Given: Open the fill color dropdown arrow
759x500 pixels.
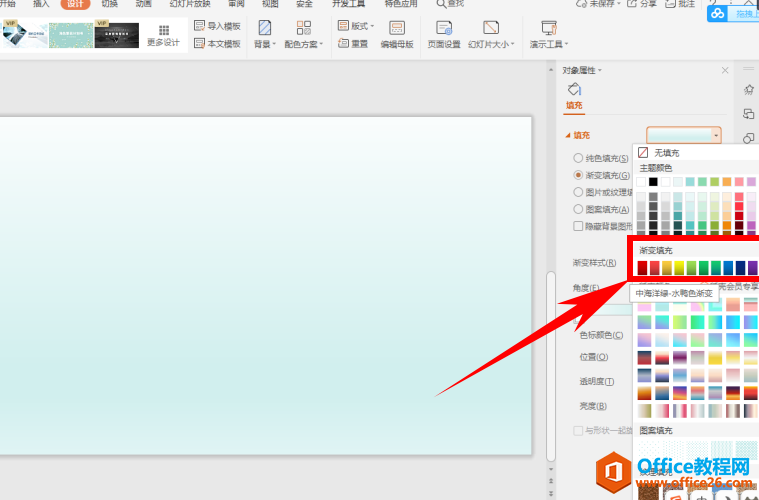Looking at the screenshot, I should [x=716, y=135].
